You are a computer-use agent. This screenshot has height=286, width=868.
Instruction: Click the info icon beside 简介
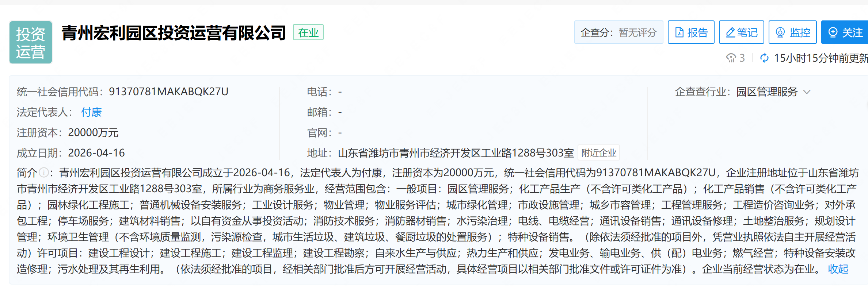tap(44, 172)
